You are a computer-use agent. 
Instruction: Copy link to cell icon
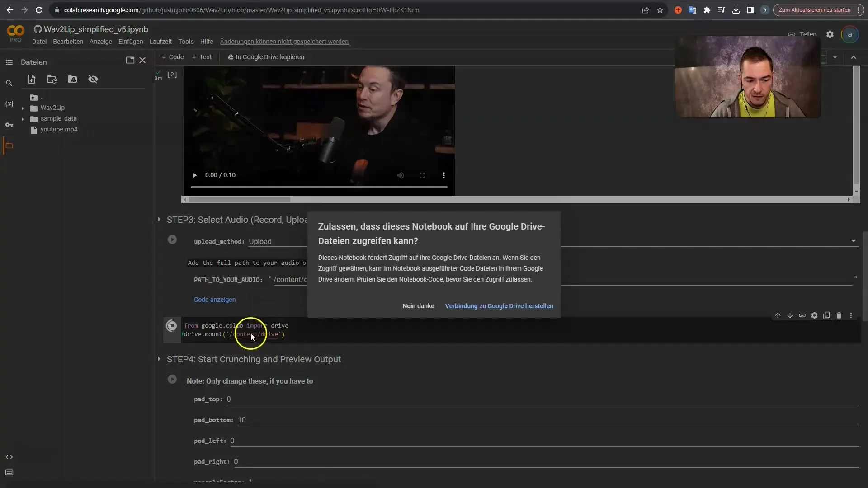[x=802, y=315]
